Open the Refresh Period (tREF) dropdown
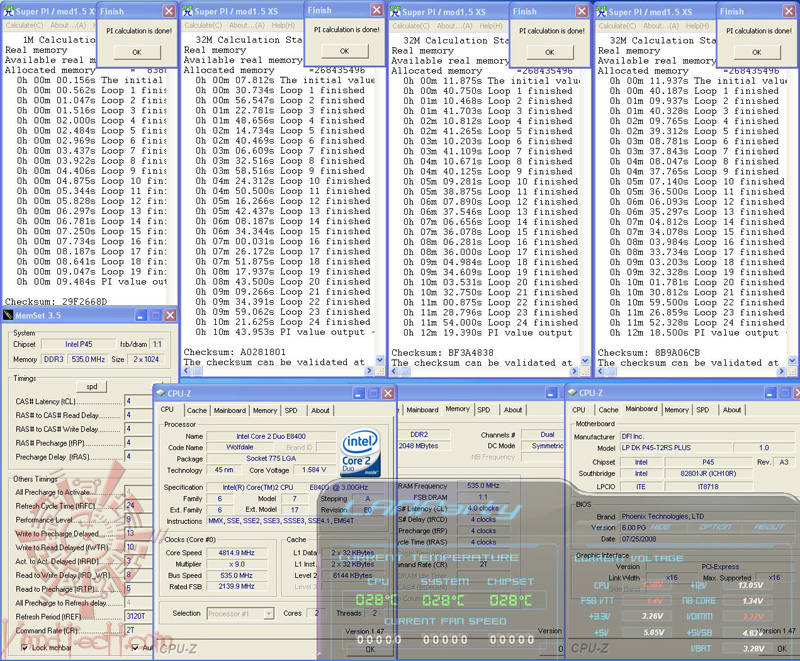The image size is (800, 661). (138, 616)
